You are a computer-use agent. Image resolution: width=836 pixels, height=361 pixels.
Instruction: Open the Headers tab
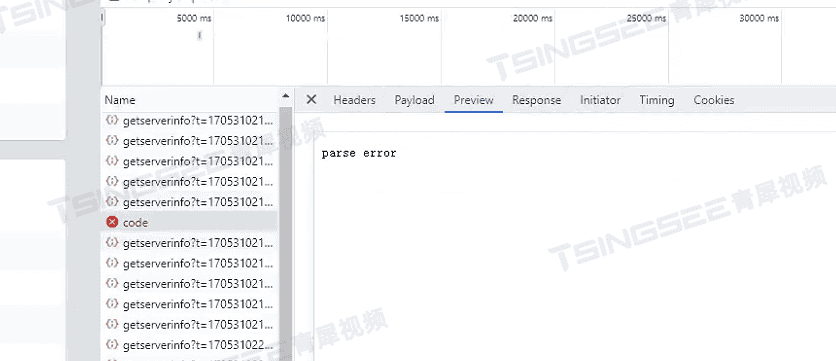(355, 100)
